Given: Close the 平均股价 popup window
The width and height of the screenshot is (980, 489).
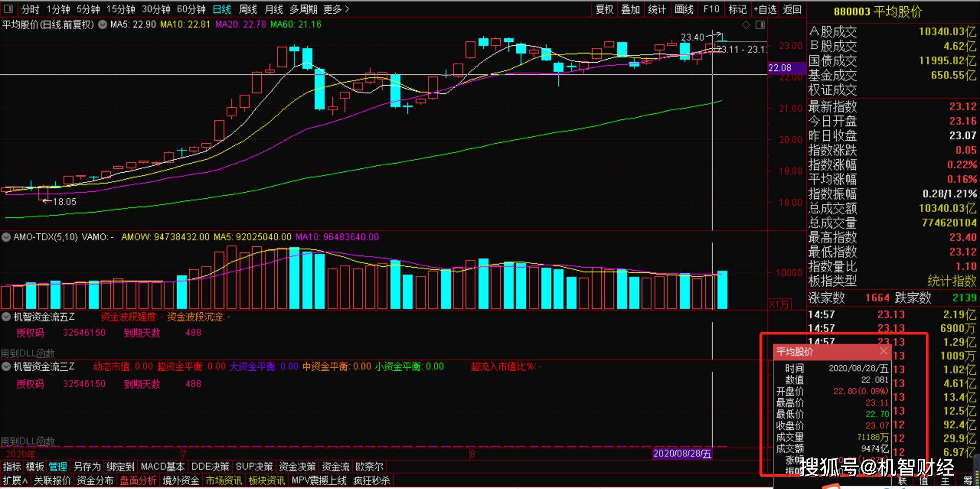Looking at the screenshot, I should (x=884, y=351).
